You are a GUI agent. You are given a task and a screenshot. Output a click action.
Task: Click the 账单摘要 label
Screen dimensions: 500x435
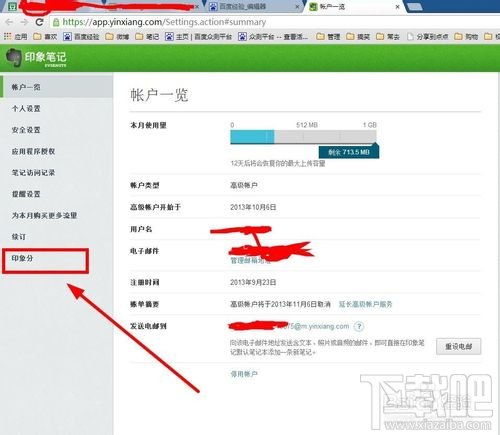(x=145, y=304)
